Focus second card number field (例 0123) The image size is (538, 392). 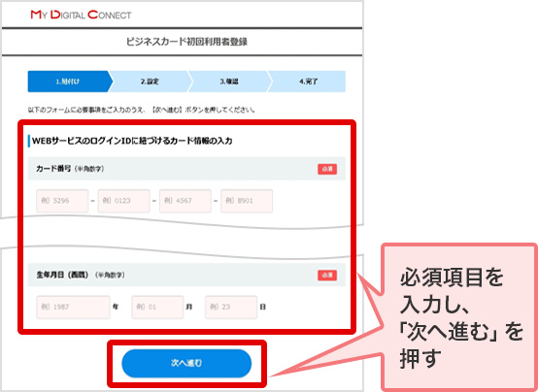(124, 201)
